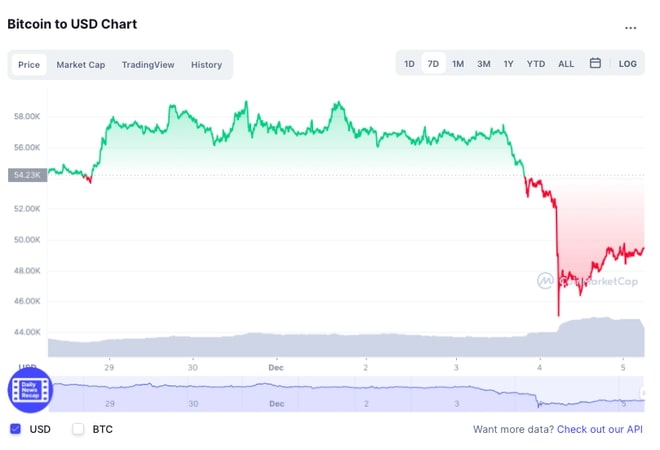The height and width of the screenshot is (450, 660).
Task: Show the 1Y price range
Action: 508,64
